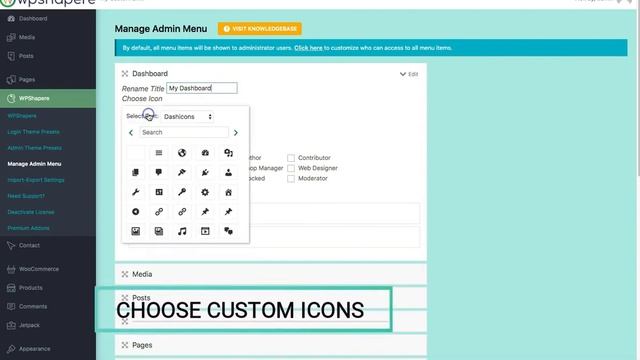Viewport: 640px width, 360px height.
Task: Pick the hamburger menu dashicon
Action: 159,153
